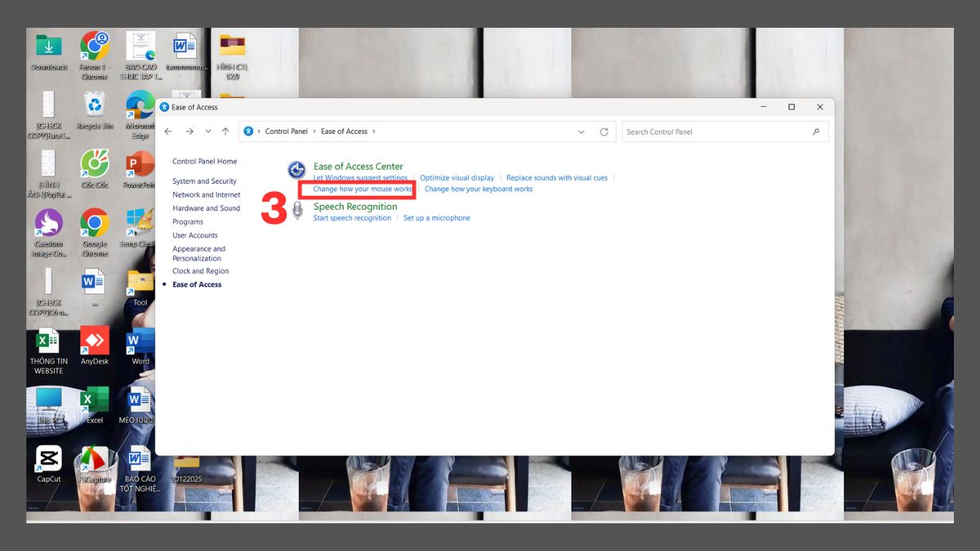Open System and Security category

tap(204, 181)
